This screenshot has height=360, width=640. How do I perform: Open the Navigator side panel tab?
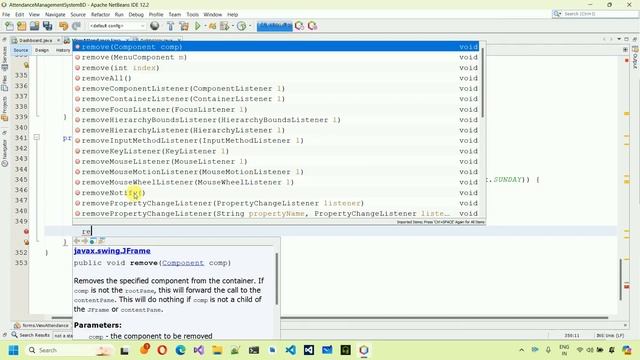click(4, 153)
